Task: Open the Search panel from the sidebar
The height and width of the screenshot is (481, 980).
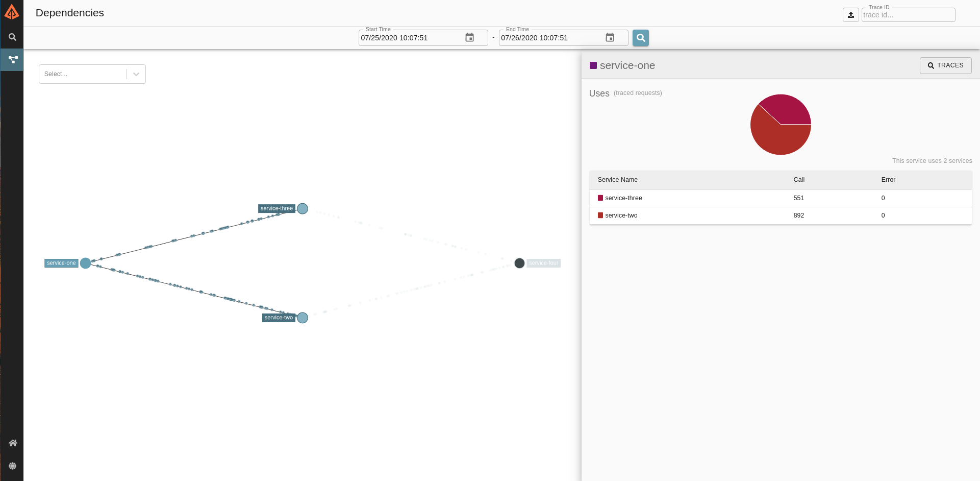Action: point(12,37)
